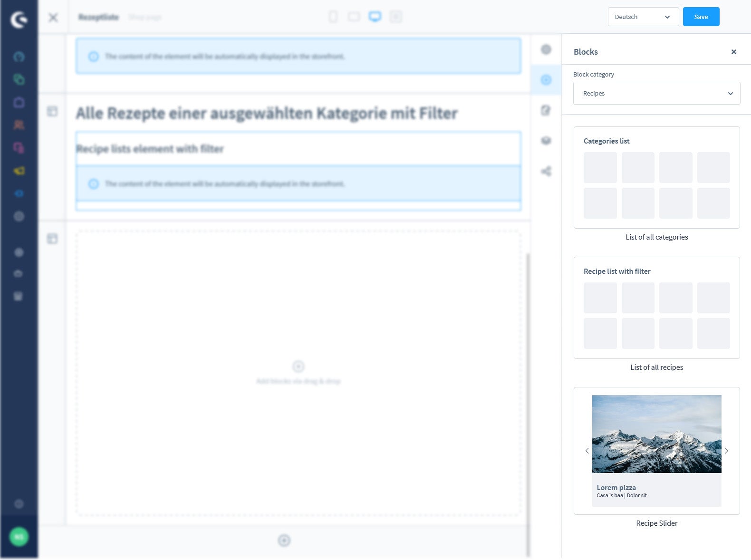Select heading 'Alle Rezepte einer ausgewählten Kategorie'
This screenshot has width=751, height=560.
click(267, 113)
